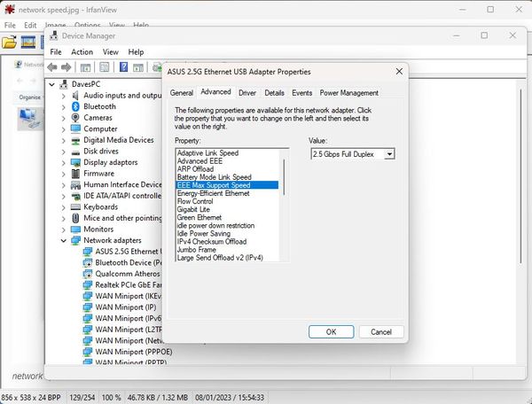Click the Cancel button
Screen dimensions: 532x404
[x=380, y=331]
